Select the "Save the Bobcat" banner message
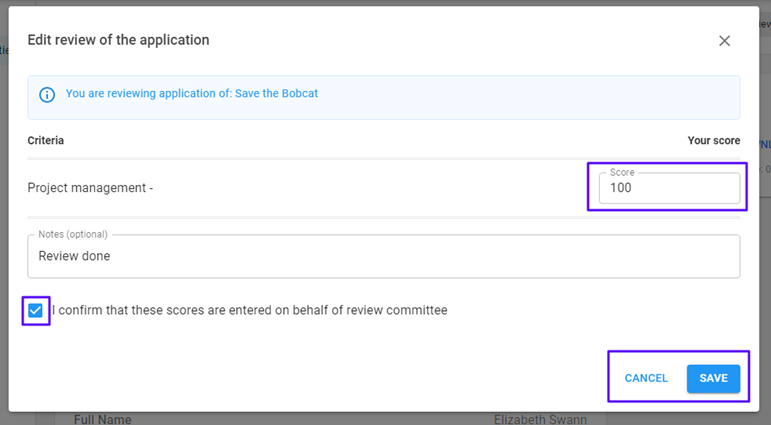 pos(192,93)
